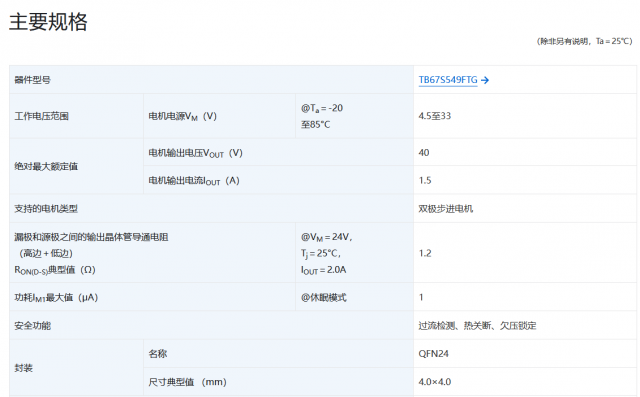Click the 功耗IM1最大值 (μA) cell
This screenshot has height=397, width=640.
[152, 297]
